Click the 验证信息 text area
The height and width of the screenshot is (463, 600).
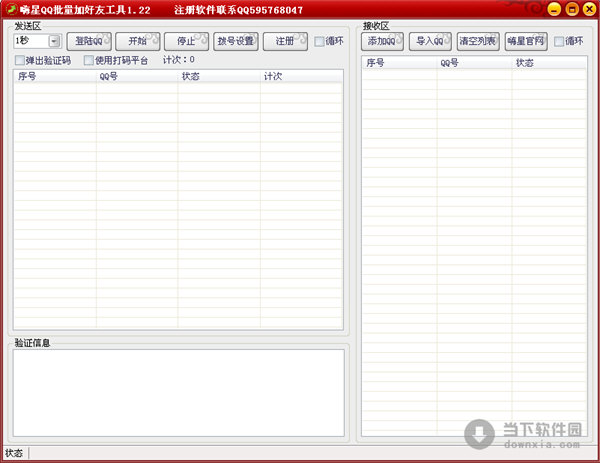pyautogui.click(x=179, y=393)
